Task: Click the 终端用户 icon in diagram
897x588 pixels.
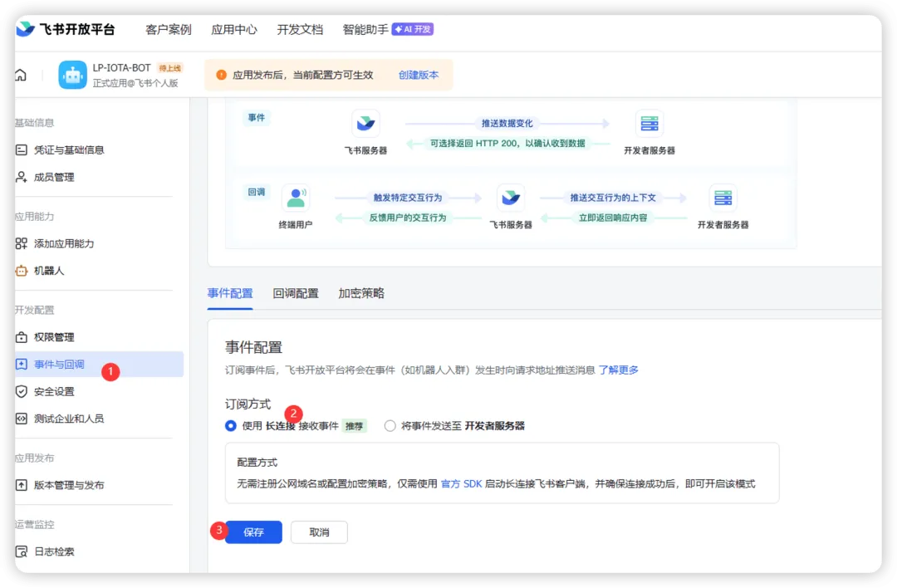Action: 296,198
